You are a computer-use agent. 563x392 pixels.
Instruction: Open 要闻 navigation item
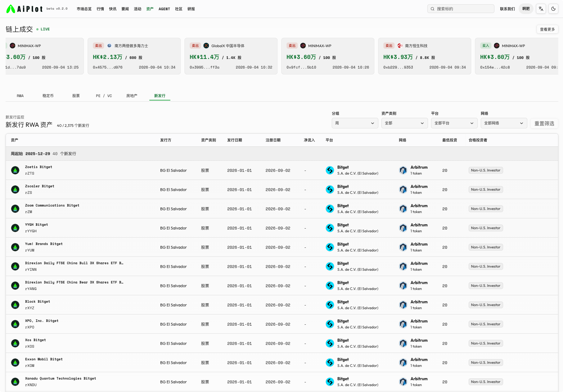[125, 9]
